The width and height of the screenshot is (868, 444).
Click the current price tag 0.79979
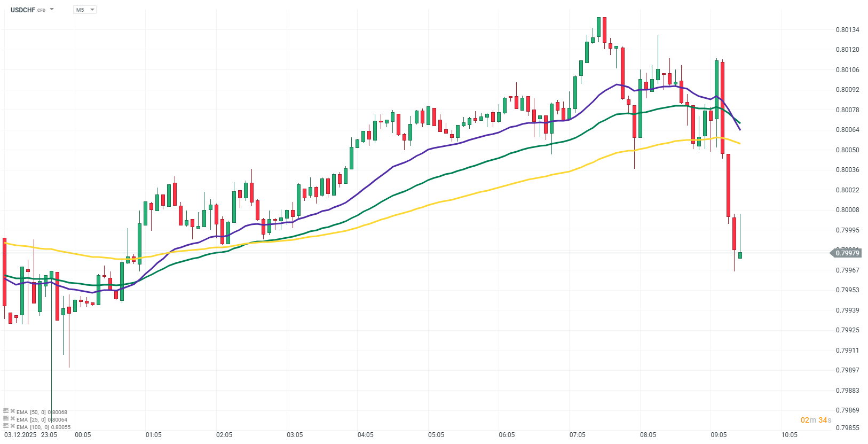[x=847, y=253]
